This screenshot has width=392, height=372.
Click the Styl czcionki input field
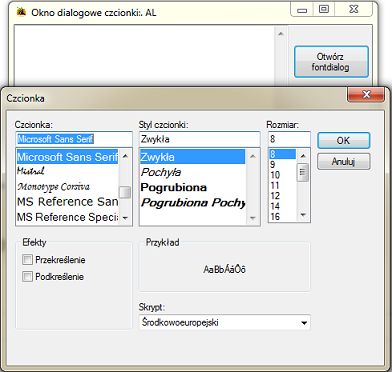199,139
